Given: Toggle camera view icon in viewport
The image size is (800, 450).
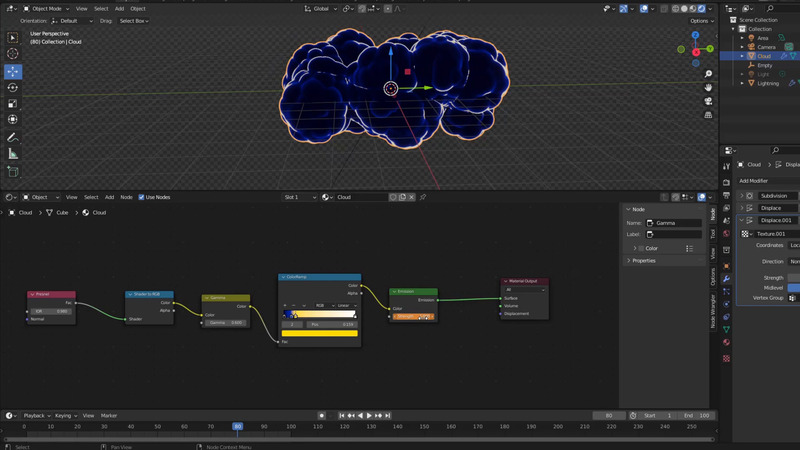Looking at the screenshot, I should pyautogui.click(x=708, y=100).
